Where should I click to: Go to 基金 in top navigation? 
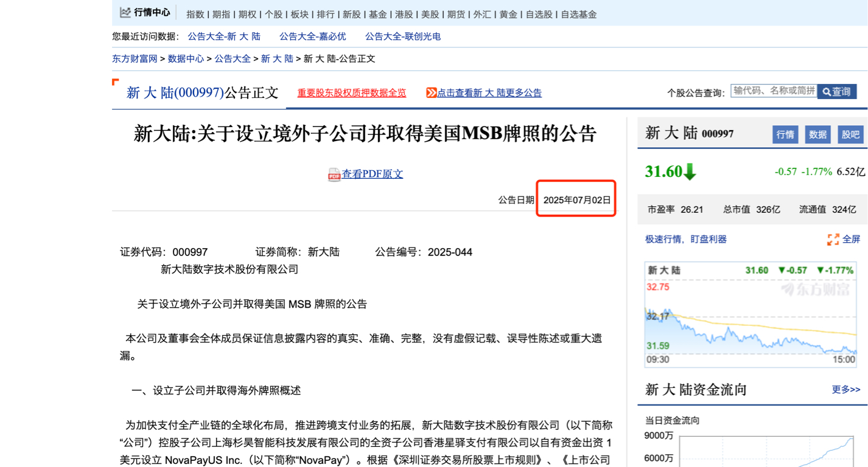coord(378,14)
